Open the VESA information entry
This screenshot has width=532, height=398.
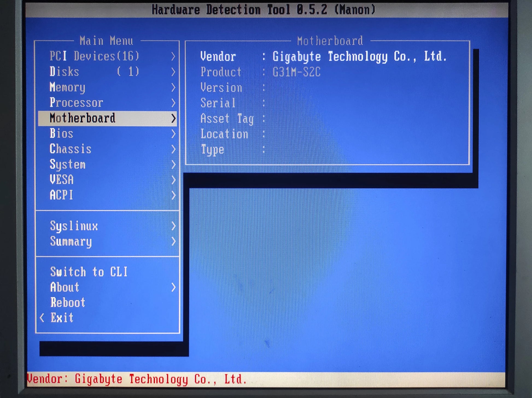click(107, 180)
